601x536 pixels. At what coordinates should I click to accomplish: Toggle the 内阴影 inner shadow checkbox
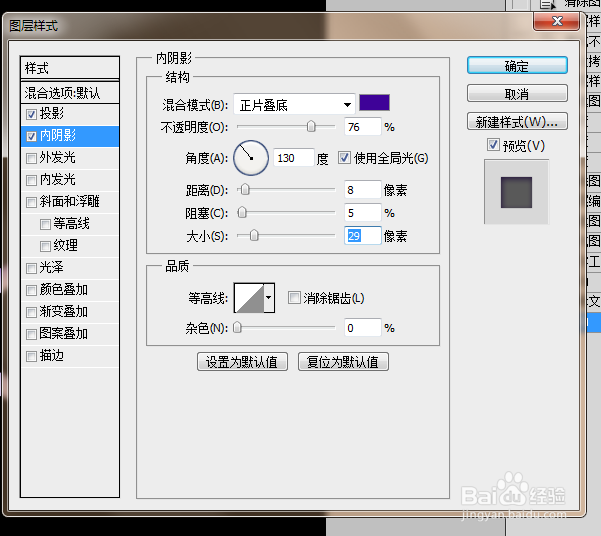[31, 136]
